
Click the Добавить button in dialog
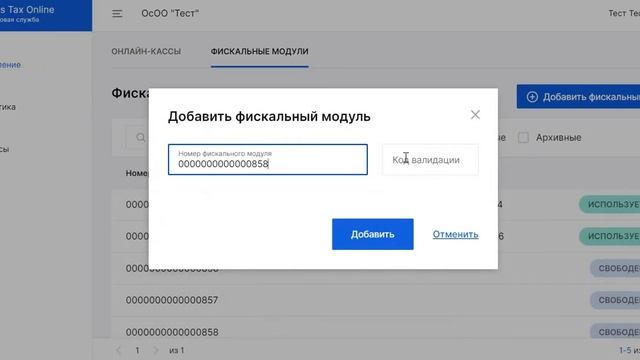[x=373, y=234]
